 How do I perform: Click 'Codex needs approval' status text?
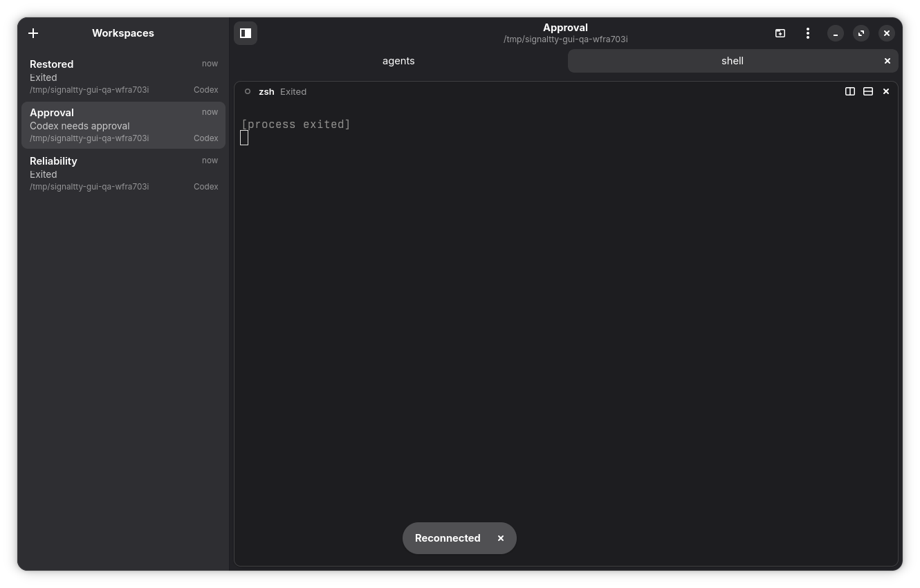[80, 126]
